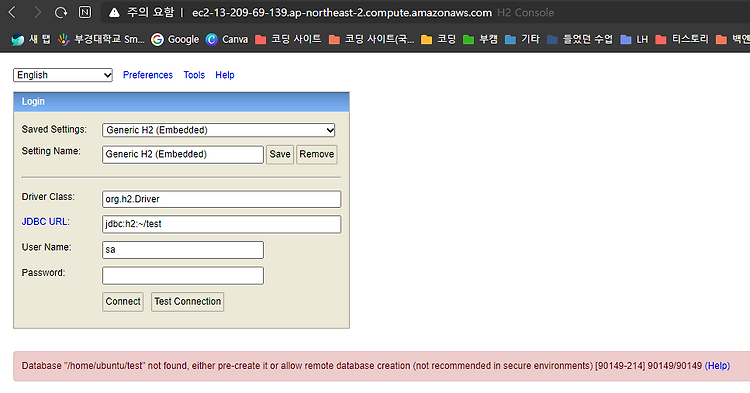The width and height of the screenshot is (750, 393).
Task: Open the 코딩 사이트 bookmark folder
Action: (288, 39)
